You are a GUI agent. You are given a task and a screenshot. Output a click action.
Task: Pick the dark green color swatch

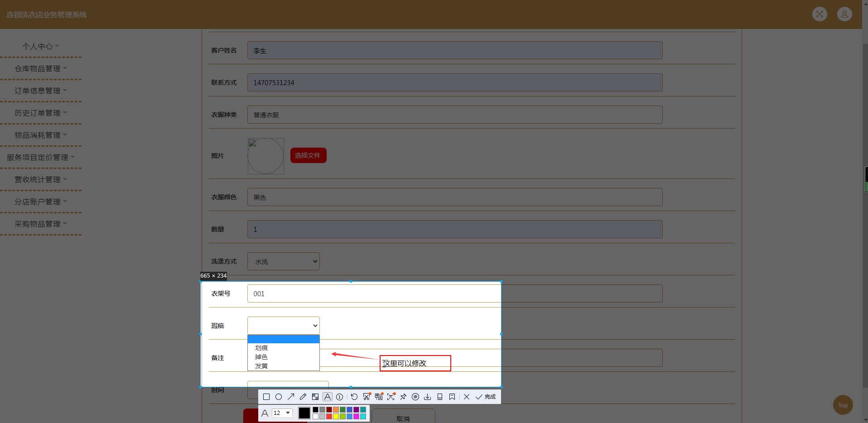[x=342, y=409]
